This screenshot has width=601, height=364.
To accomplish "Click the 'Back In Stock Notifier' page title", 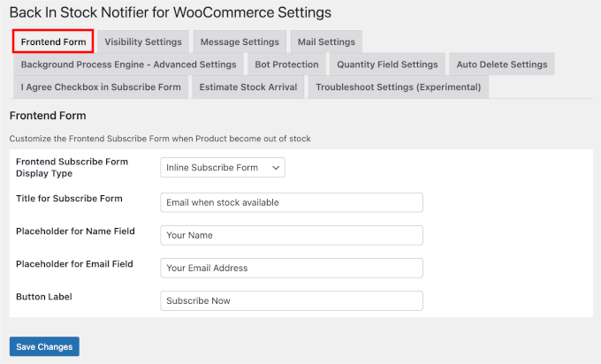I will click(x=171, y=12).
